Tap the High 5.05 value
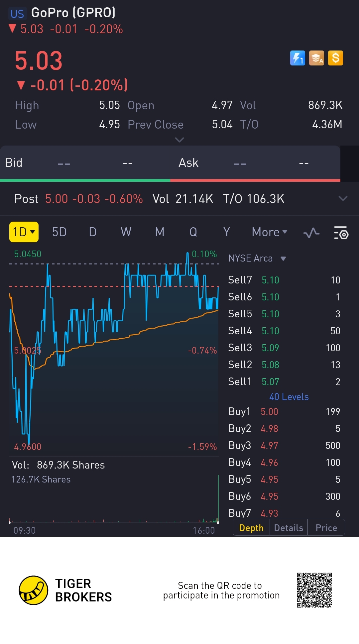 click(x=109, y=105)
